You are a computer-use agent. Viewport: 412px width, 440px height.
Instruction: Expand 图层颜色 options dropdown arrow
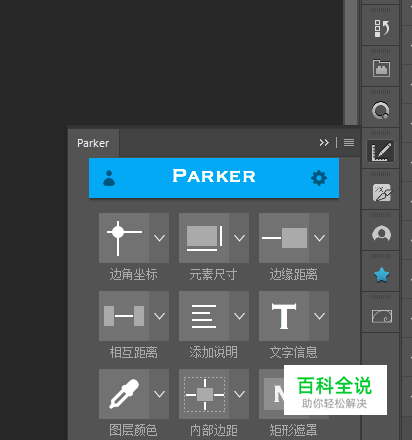pos(159,394)
